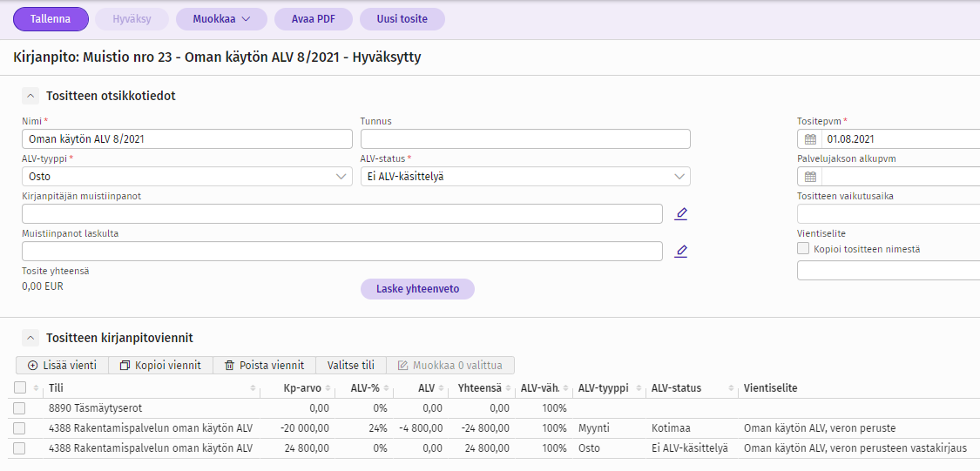The height and width of the screenshot is (471, 980).
Task: Sort the table by Tili column arrows
Action: 251,388
